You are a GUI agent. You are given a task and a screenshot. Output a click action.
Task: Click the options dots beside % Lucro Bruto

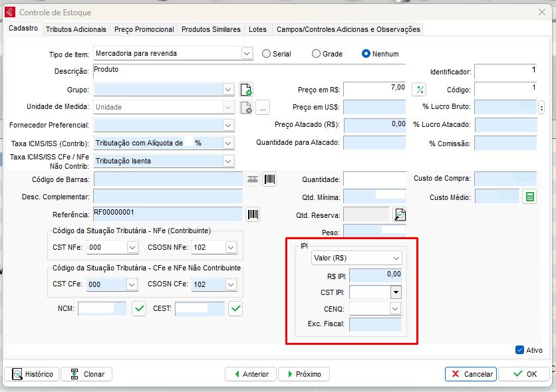click(x=541, y=107)
